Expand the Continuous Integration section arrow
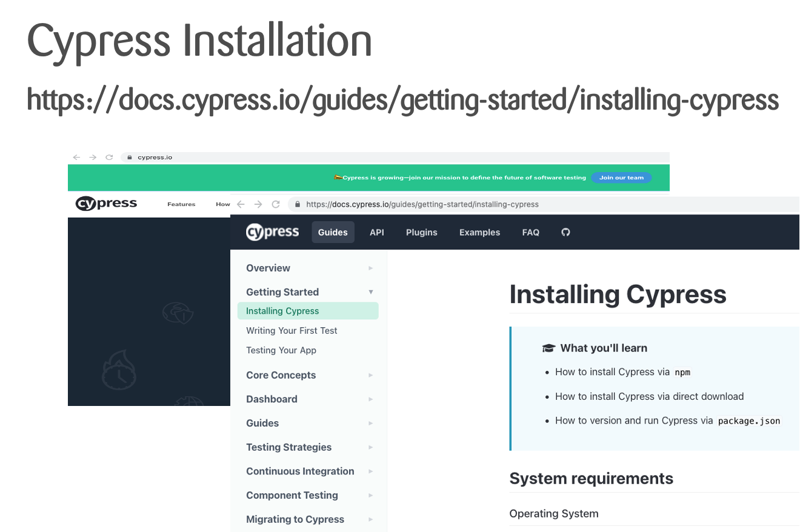Image resolution: width=800 pixels, height=532 pixels. (371, 471)
